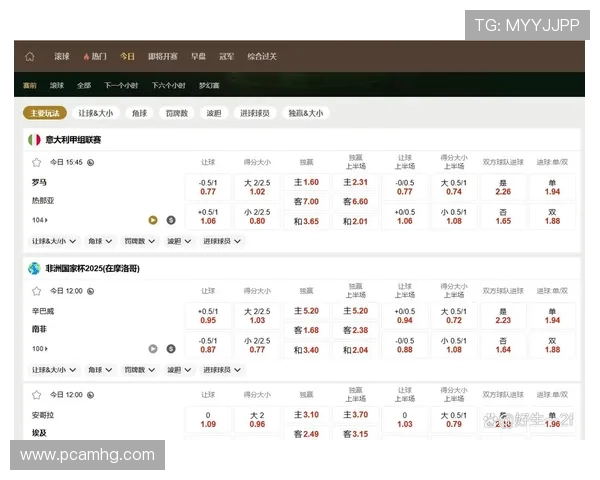Choose under 小 2/2.5 at 0.77
600x480 pixels.
[257, 345]
